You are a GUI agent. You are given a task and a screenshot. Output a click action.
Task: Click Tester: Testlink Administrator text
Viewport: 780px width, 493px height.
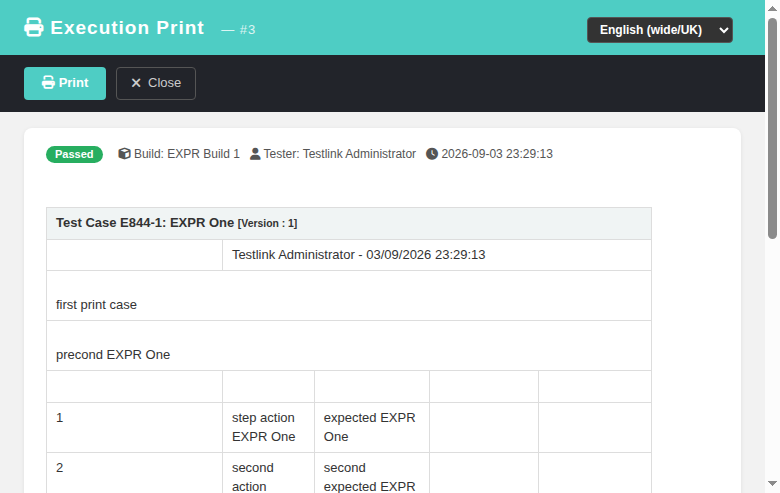339,154
